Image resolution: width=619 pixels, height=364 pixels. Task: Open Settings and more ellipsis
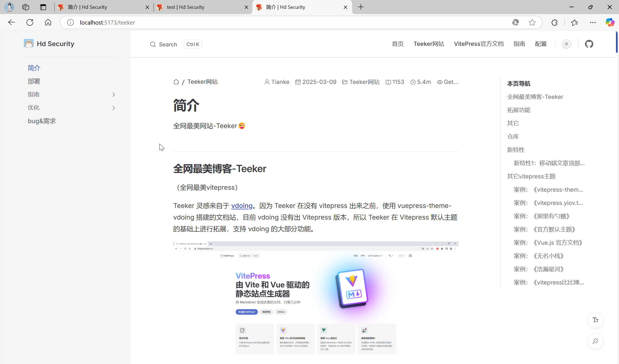pos(593,22)
